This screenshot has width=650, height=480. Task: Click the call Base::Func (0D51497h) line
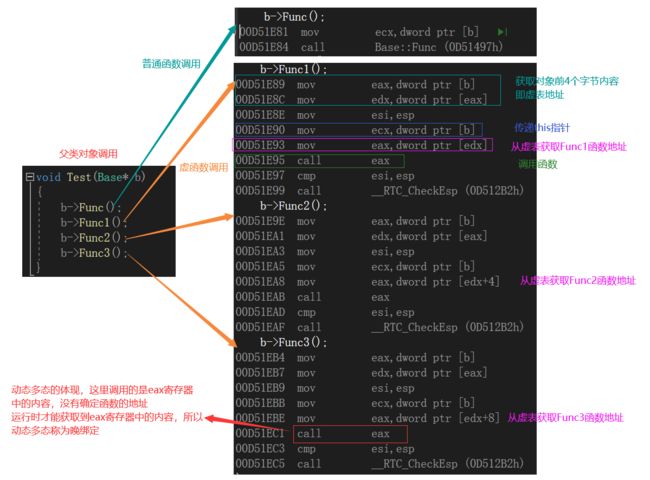371,47
